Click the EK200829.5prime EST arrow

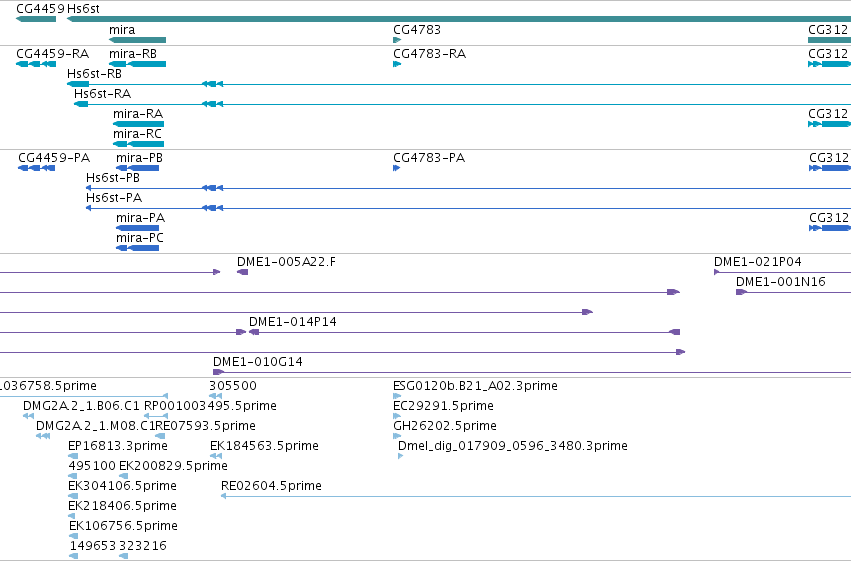coord(124,476)
